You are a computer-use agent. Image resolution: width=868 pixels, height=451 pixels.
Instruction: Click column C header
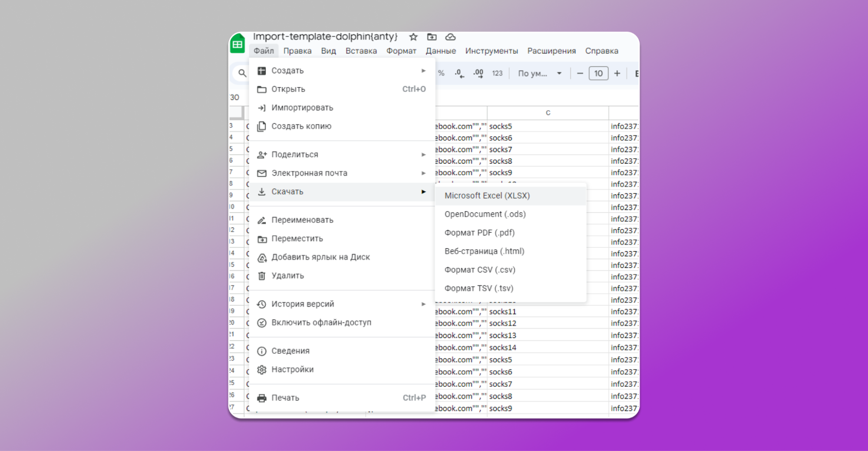pyautogui.click(x=548, y=113)
